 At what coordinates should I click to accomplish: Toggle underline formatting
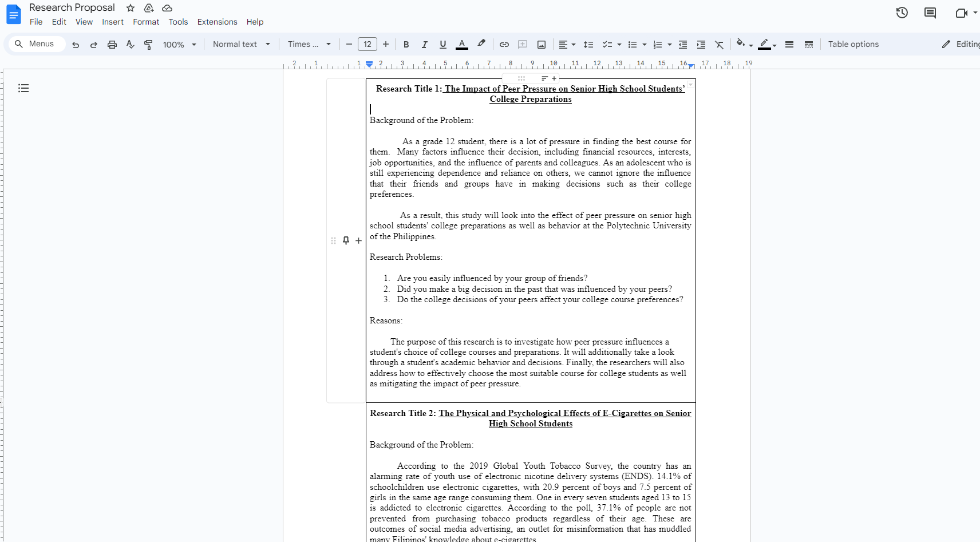point(443,44)
